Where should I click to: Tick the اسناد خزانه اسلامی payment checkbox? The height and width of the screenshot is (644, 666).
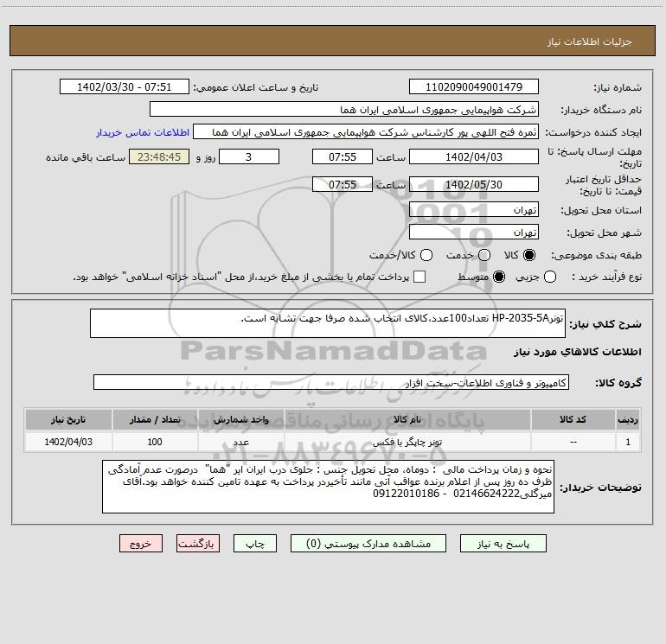click(x=419, y=277)
